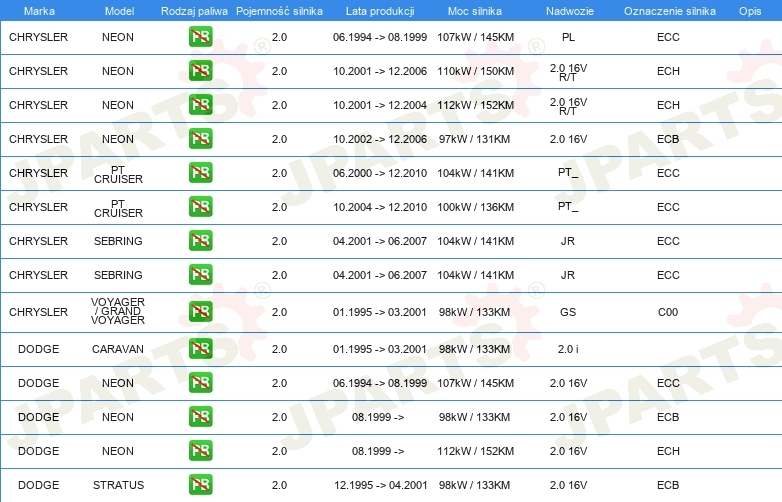Click '98kW / 133KM' in the Dodge Caravan row
The width and height of the screenshot is (782, 502).
[x=474, y=349]
